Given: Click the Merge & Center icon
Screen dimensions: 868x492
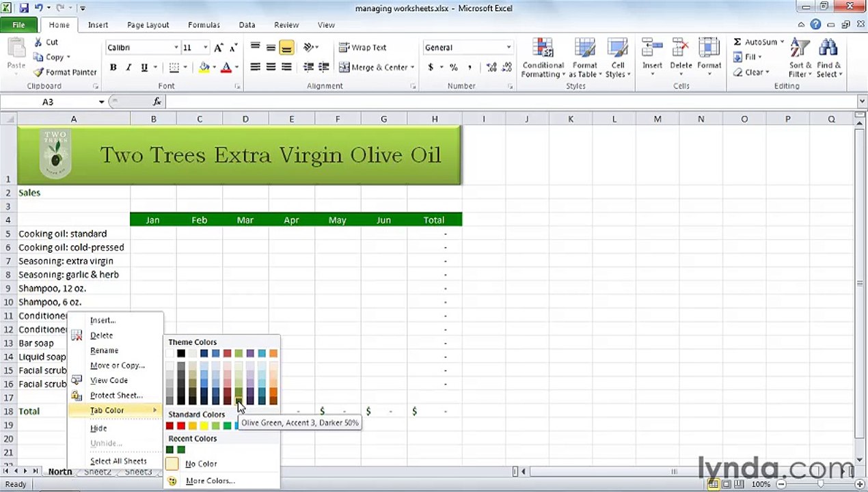Looking at the screenshot, I should pyautogui.click(x=344, y=67).
